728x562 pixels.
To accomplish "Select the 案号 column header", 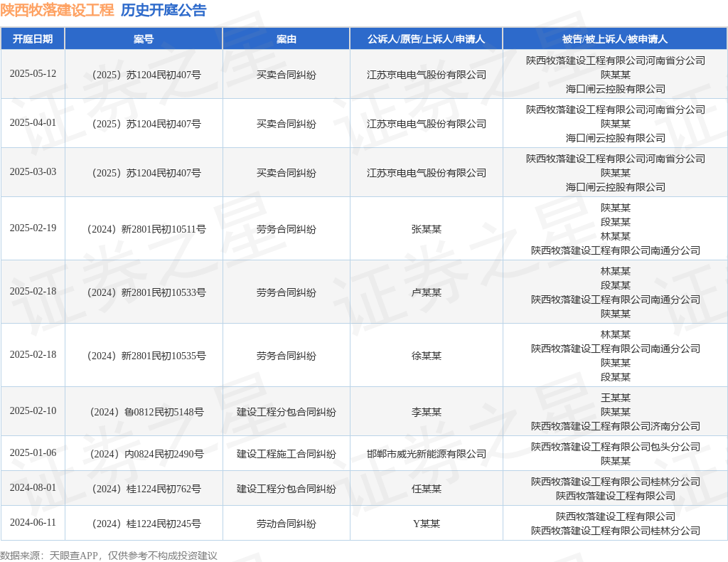I will 144,39.
